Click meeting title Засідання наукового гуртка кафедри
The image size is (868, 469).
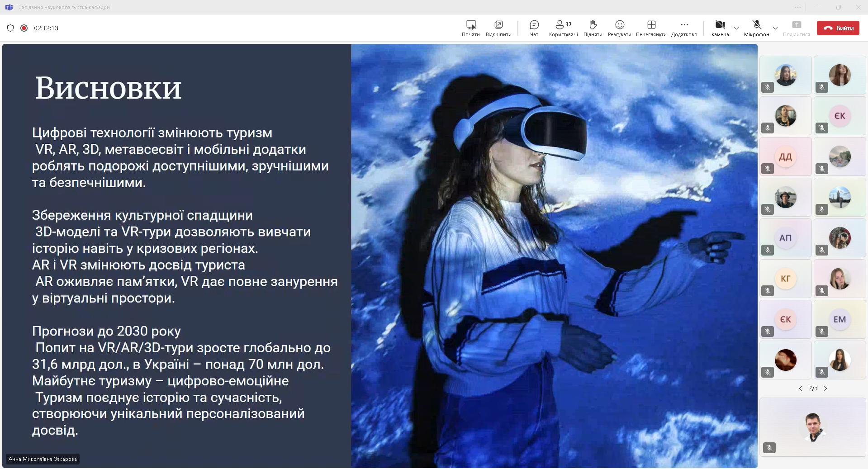63,7
